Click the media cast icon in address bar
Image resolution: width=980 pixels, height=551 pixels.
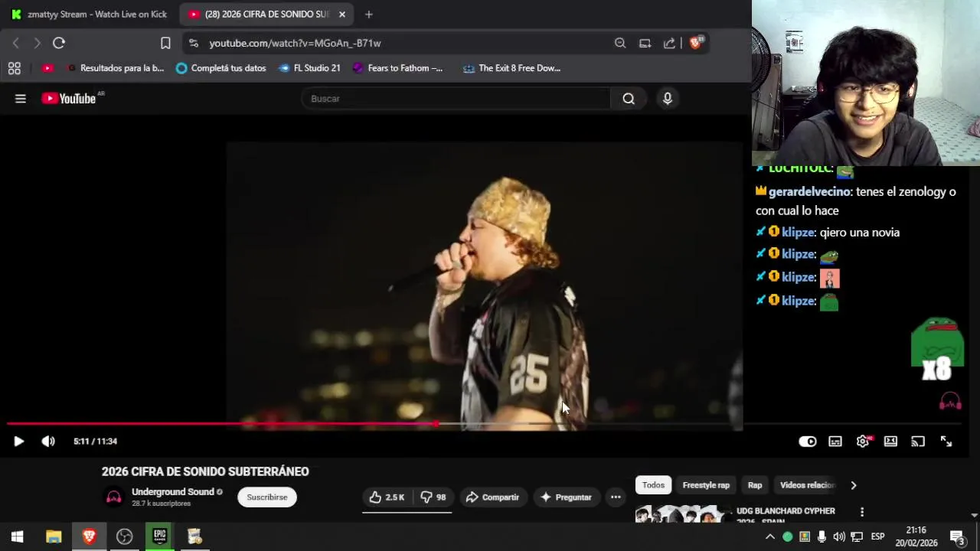pos(645,43)
